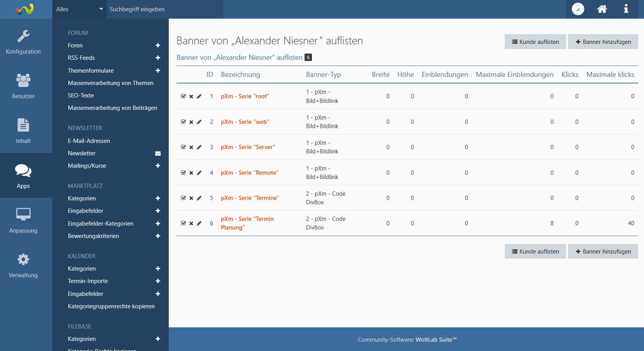Screen dimensions: 644x351
Task: Open the Konfiguration section in the sidebar
Action: tap(23, 42)
